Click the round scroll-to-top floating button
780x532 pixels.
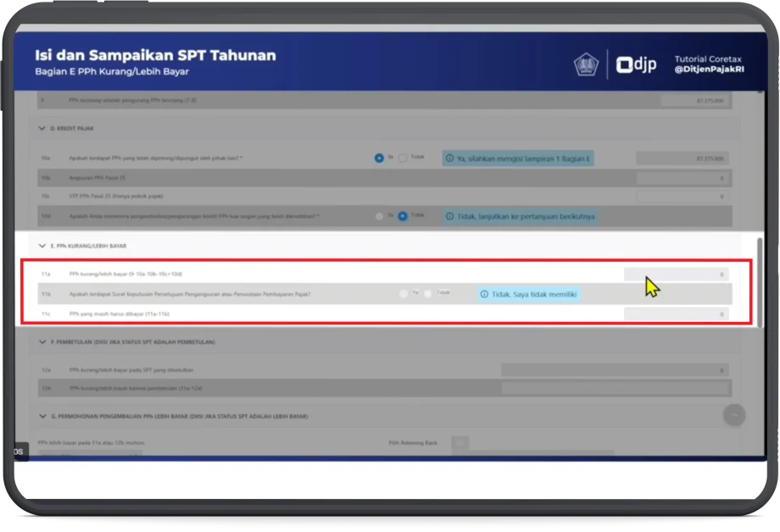point(734,415)
